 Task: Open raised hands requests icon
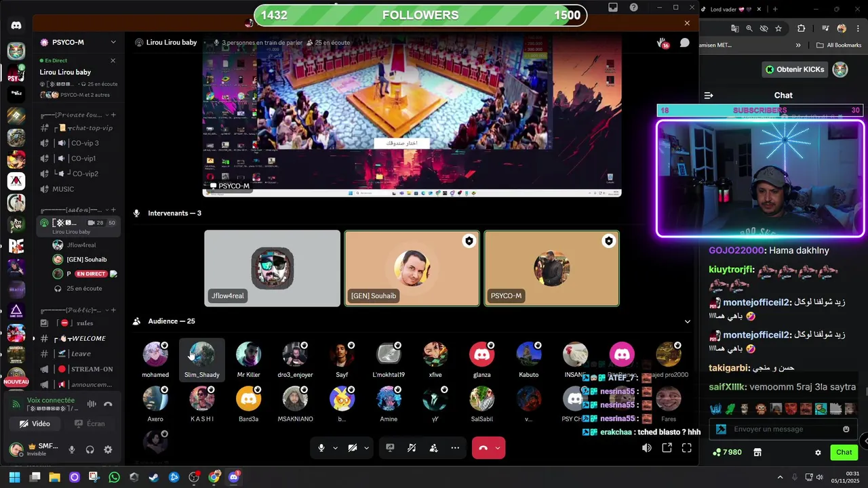(x=663, y=43)
